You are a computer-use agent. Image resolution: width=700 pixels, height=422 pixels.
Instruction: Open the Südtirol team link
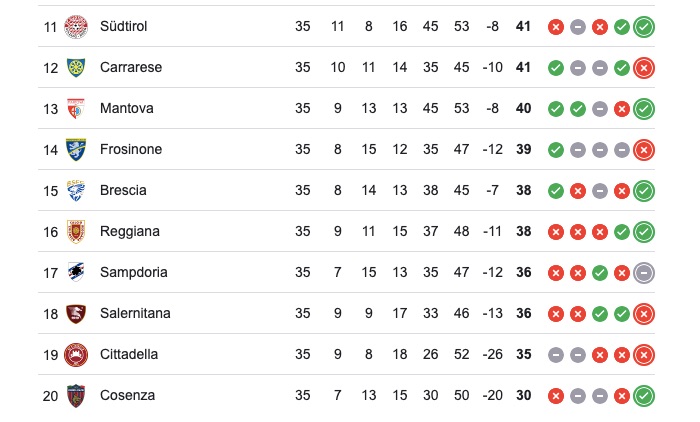pyautogui.click(x=123, y=26)
